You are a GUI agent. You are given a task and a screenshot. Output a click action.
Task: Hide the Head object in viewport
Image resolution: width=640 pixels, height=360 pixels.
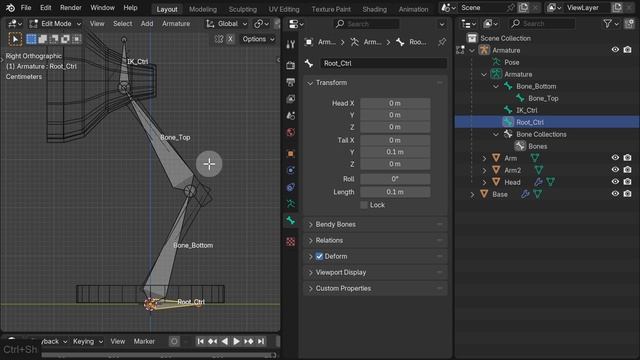pyautogui.click(x=615, y=182)
